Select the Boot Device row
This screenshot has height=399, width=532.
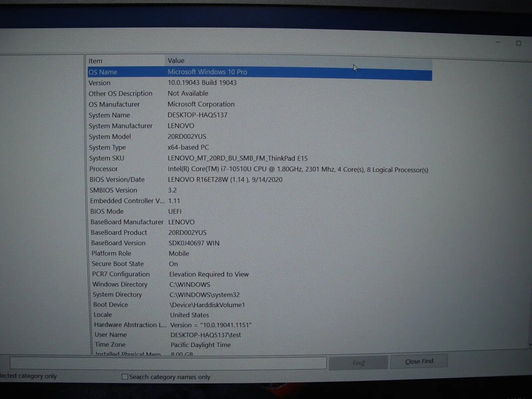point(260,305)
